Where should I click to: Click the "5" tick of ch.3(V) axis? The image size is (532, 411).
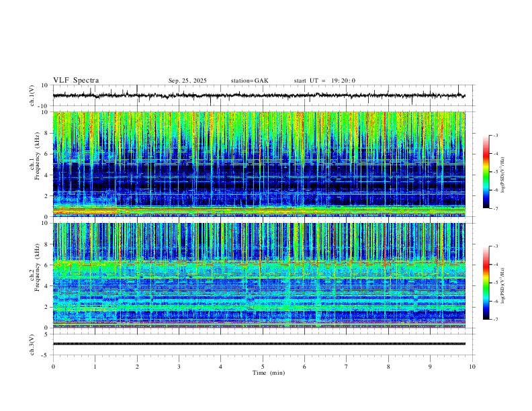point(47,334)
